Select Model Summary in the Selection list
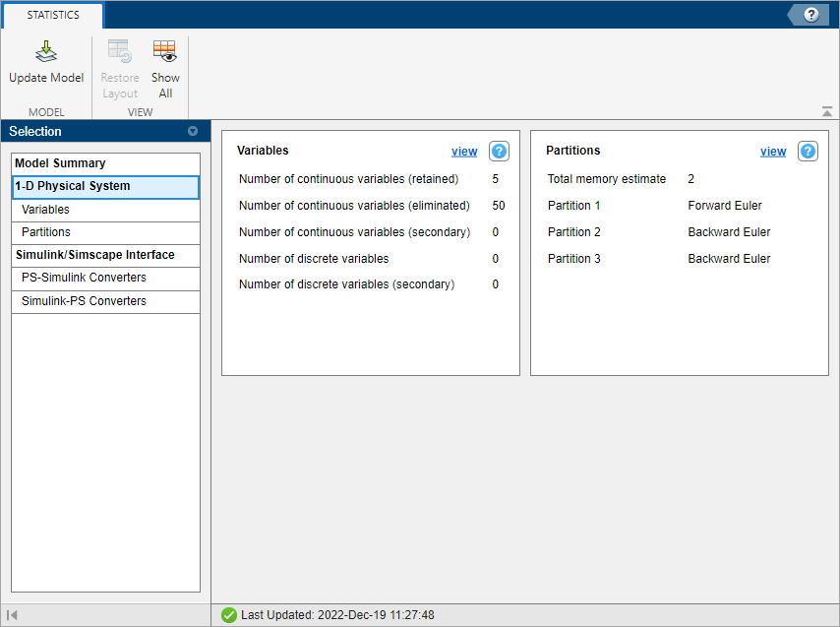The width and height of the screenshot is (840, 627). (x=60, y=163)
